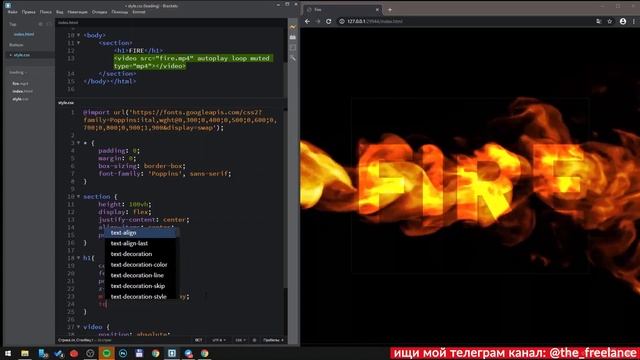Click the last Chrome icon in the taskbar

(x=204, y=353)
